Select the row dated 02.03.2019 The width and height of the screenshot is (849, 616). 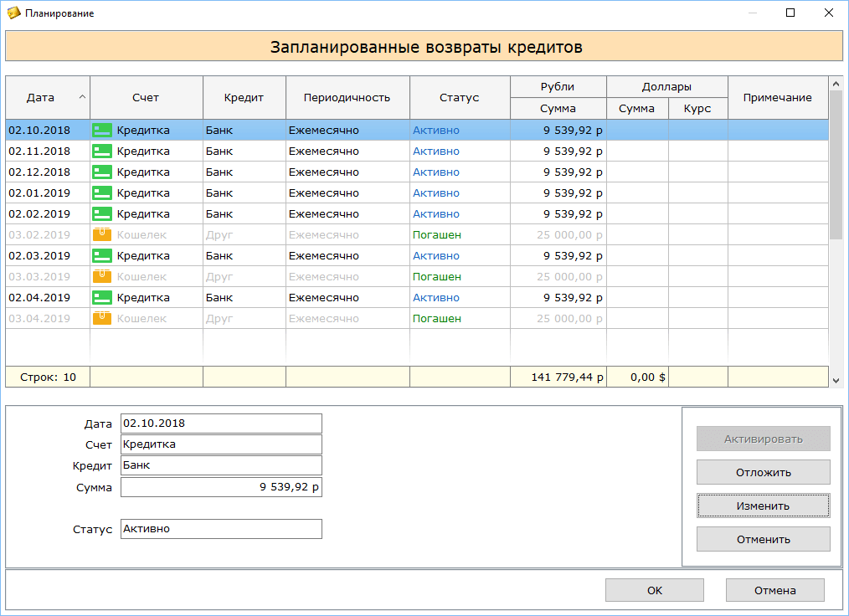(417, 255)
